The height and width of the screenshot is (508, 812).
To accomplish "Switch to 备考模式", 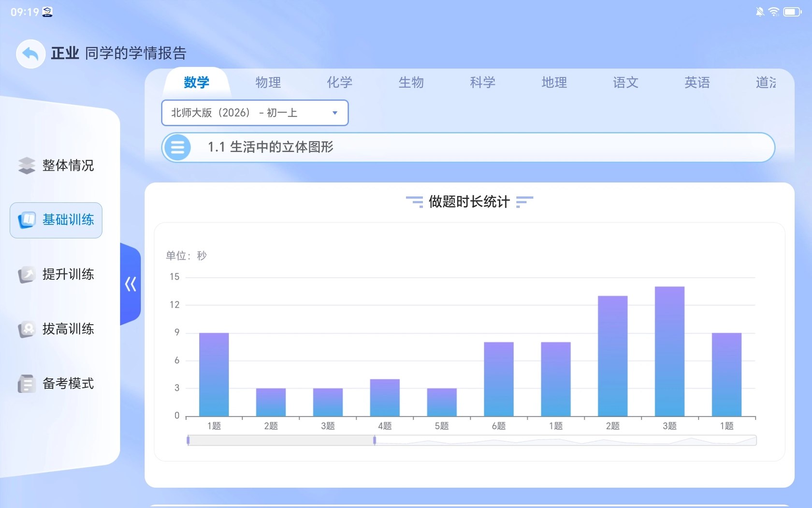I will [56, 384].
